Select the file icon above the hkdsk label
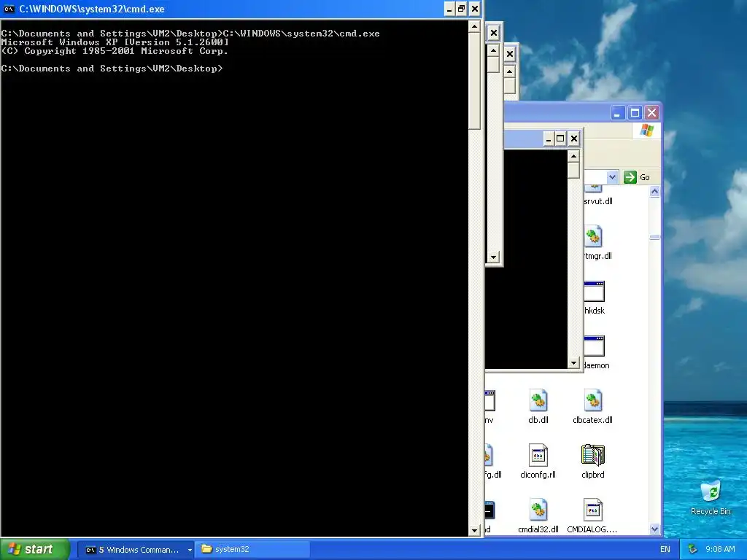Screen dimensions: 747x560 click(x=594, y=292)
